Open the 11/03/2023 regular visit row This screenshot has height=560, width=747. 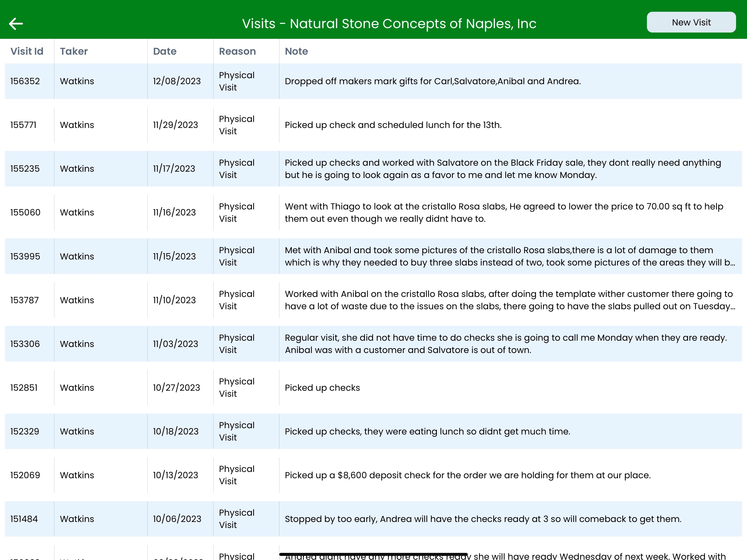coord(175,344)
